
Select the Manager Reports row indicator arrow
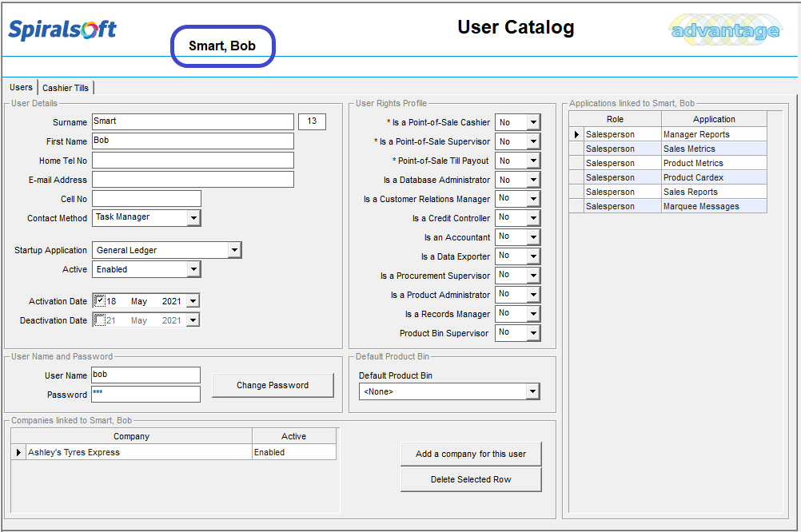tap(576, 134)
